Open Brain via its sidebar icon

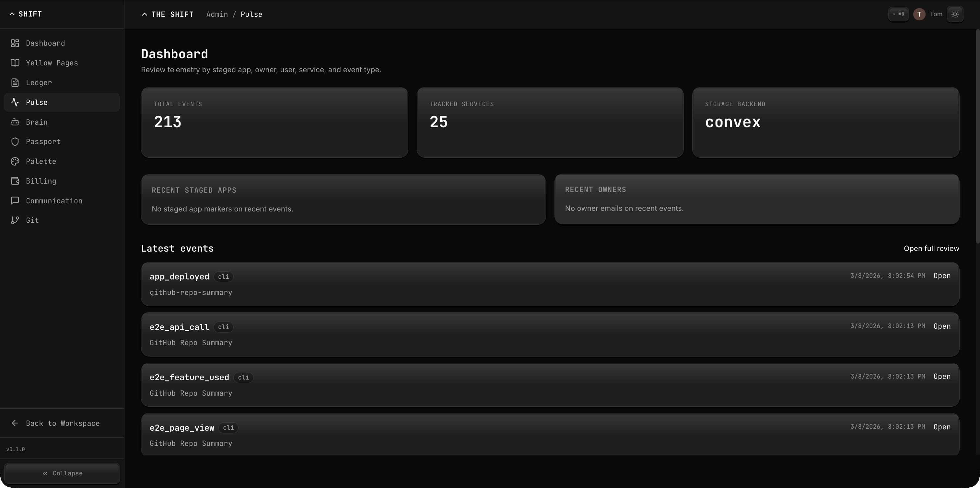(15, 122)
